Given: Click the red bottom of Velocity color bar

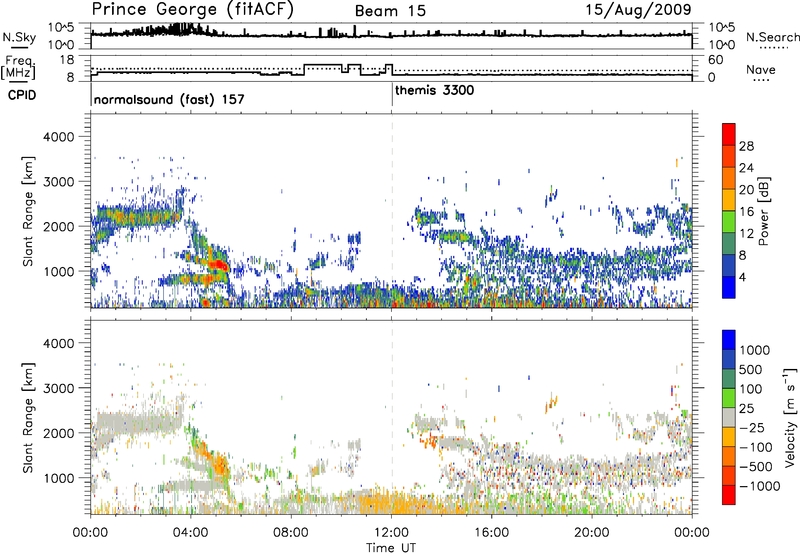Looking at the screenshot, I should coord(729,495).
